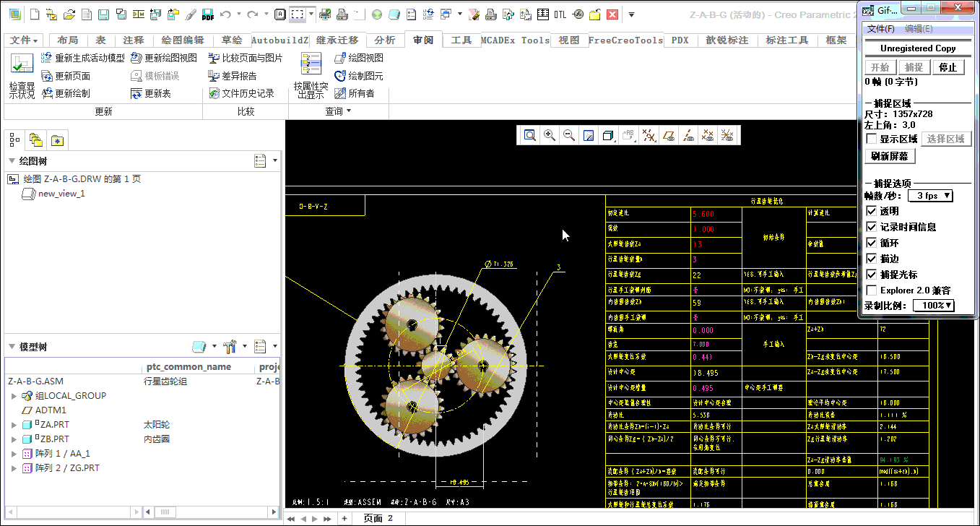Toggle plane display eye icon
980x526 pixels.
[x=669, y=135]
